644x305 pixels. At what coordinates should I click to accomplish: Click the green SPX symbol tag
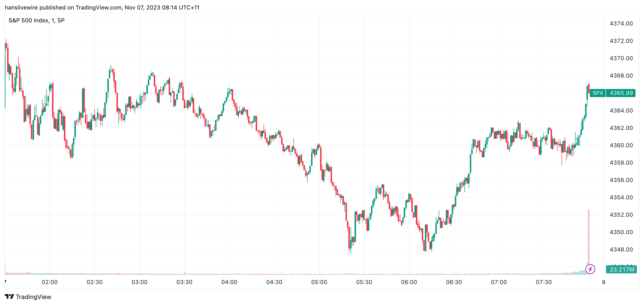pos(597,93)
